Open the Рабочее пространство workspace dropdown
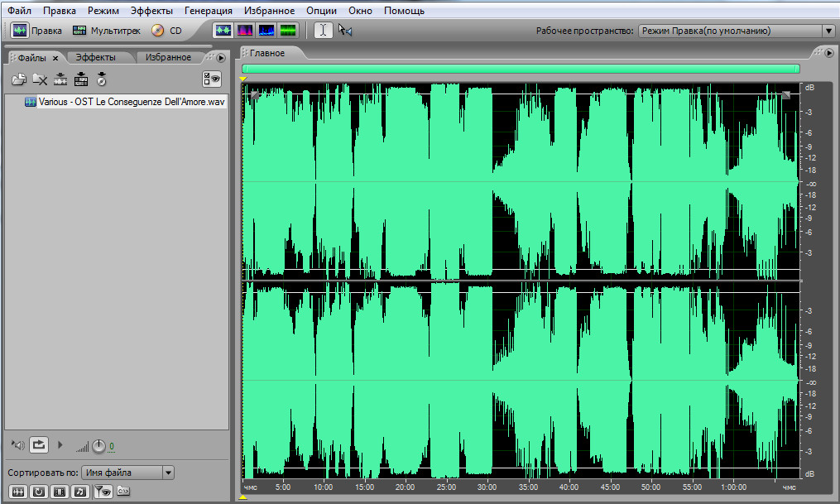840x504 pixels. 828,31
